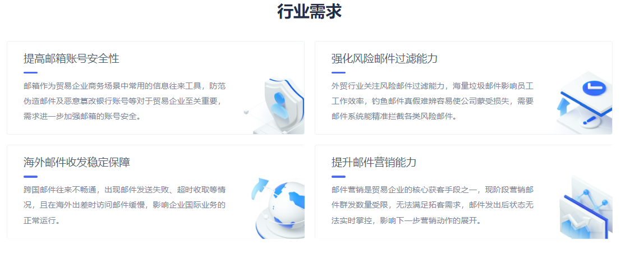The height and width of the screenshot is (253, 644).
Task: Click the chart analytics illustration icon
Action: pos(586,208)
